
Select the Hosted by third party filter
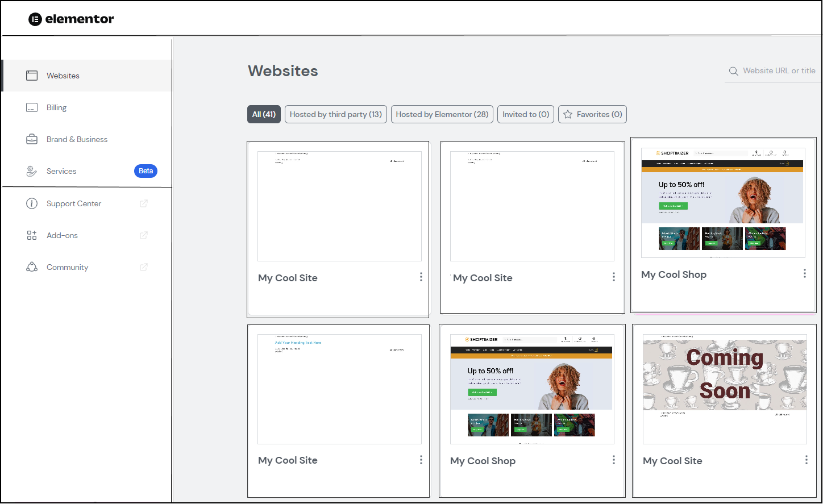335,114
